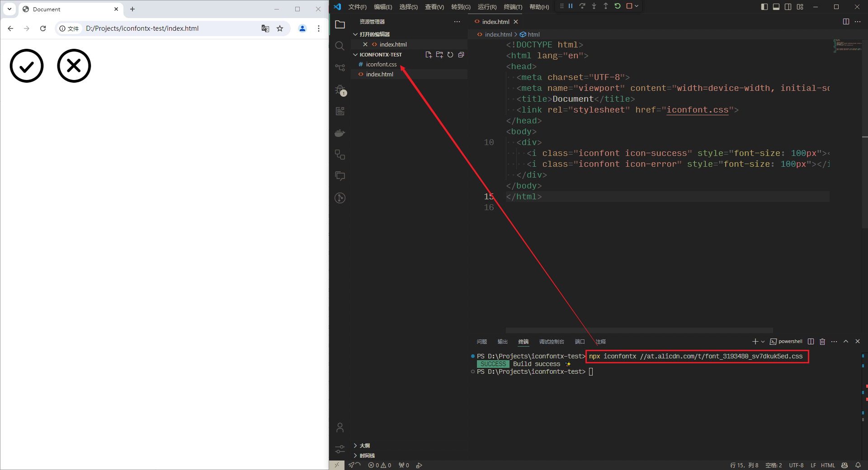Screen dimensions: 868x470
Task: Open the Search view in activity bar
Action: tap(340, 46)
